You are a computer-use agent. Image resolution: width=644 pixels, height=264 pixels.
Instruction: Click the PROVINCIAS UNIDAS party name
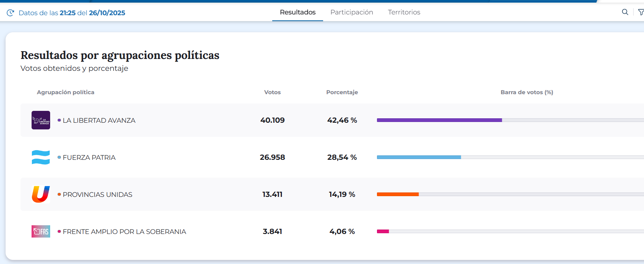coord(97,195)
